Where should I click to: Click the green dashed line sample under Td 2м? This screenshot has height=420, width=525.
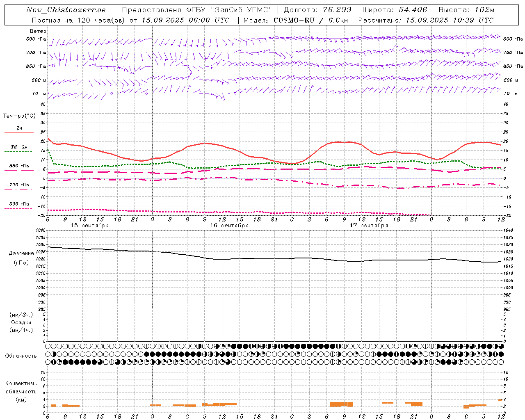pyautogui.click(x=18, y=151)
